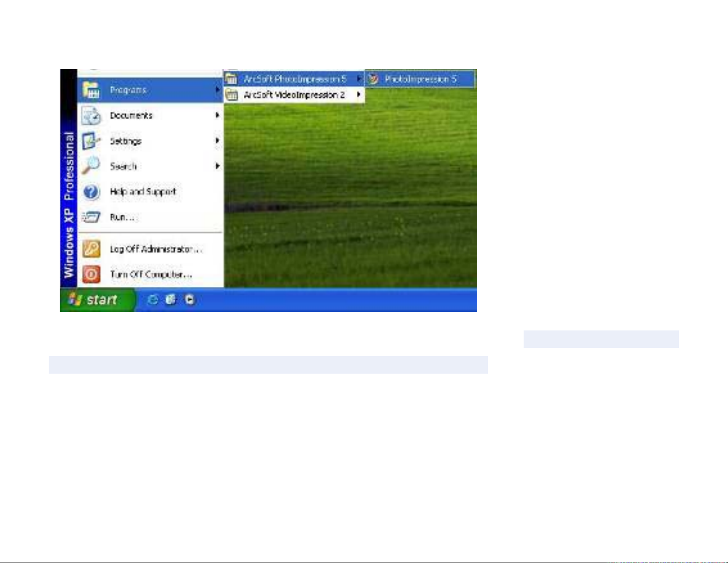Expand the ArcSoft VideoImpression 2 arrow
728x563 pixels.
359,95
